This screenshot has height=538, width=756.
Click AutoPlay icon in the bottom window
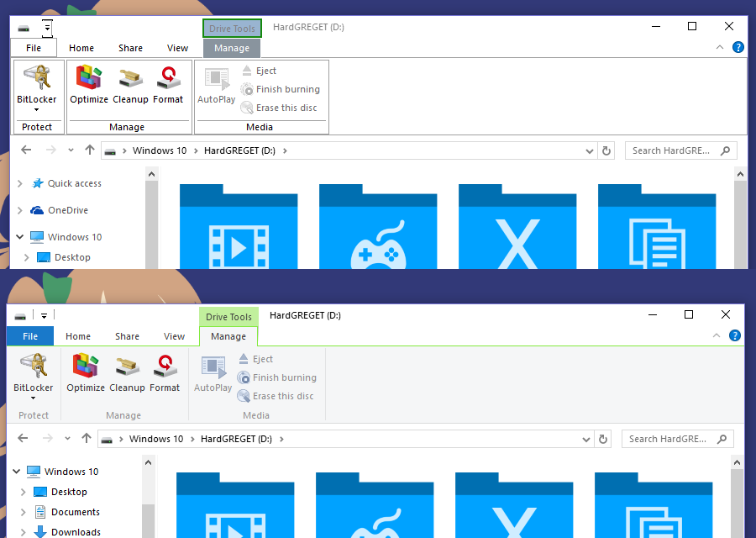click(213, 373)
